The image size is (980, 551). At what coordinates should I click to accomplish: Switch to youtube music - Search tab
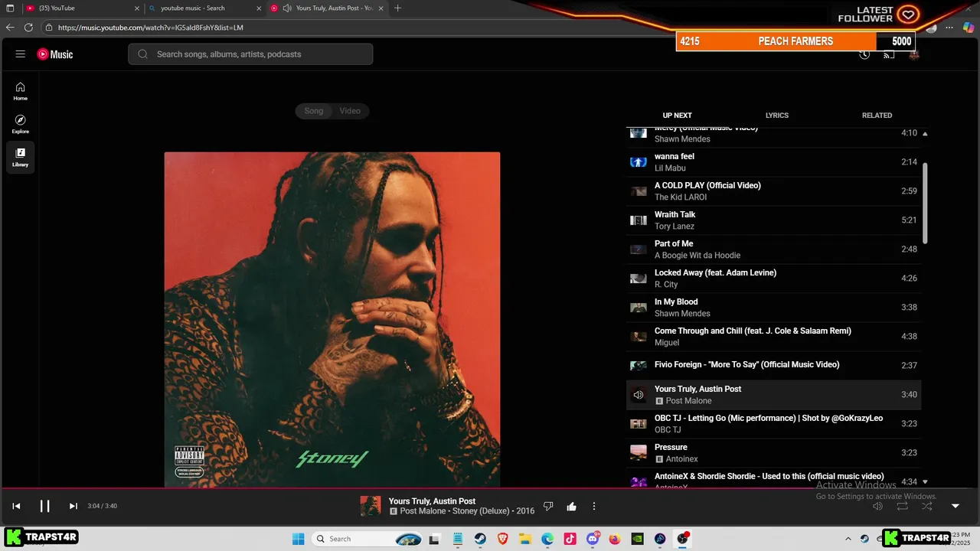pyautogui.click(x=205, y=8)
